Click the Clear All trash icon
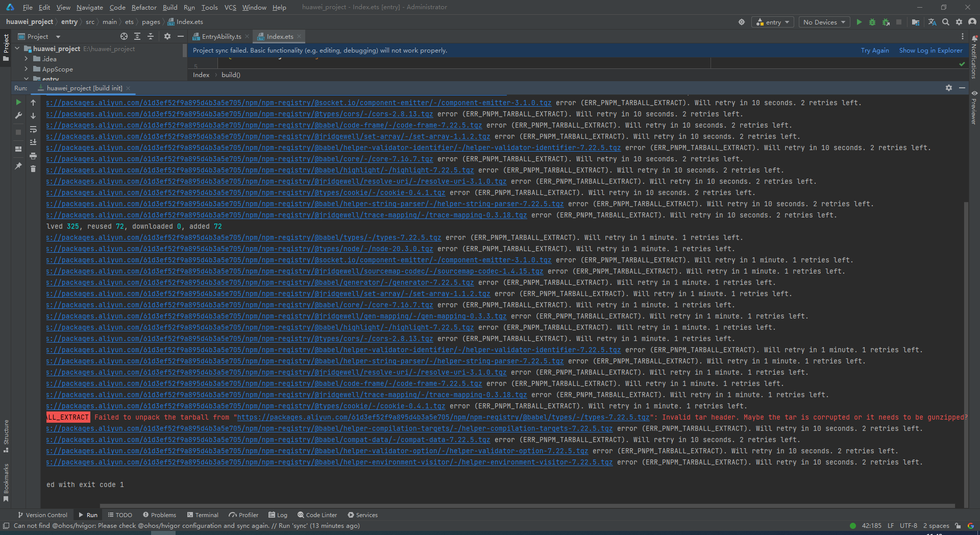The height and width of the screenshot is (535, 980). click(33, 169)
